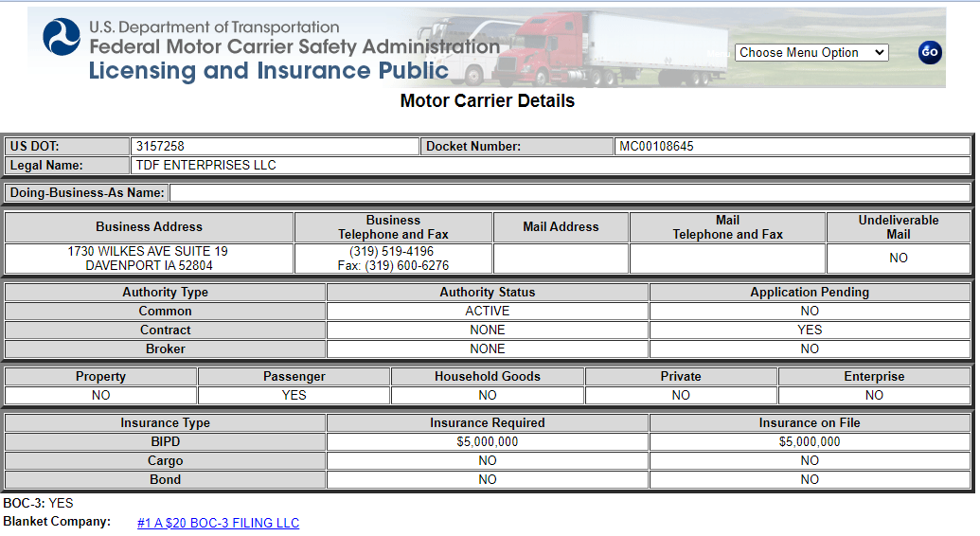Viewport: 980px width, 536px height.
Task: Open the Choose Menu Option dropdown
Action: click(x=811, y=52)
